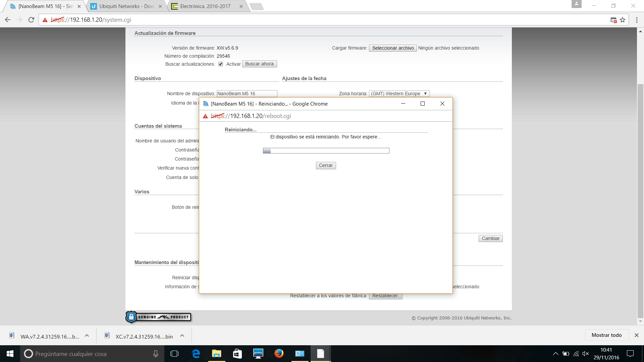
Task: Click the Cortana microphone icon
Action: coord(156,354)
